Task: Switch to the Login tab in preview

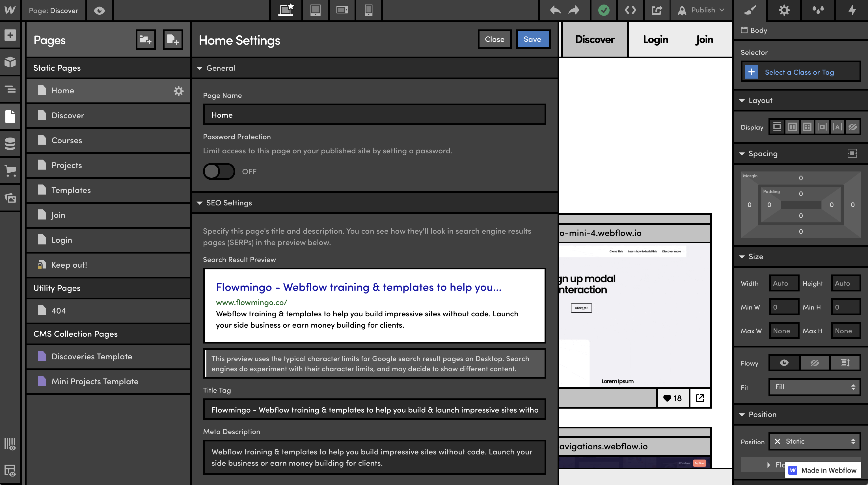Action: 655,39
